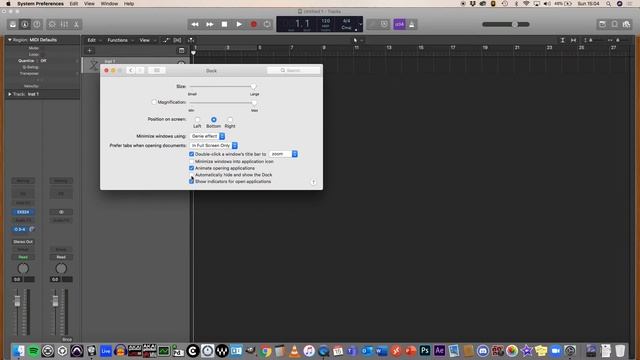Open Photoshop Ps icon in Dock
Image resolution: width=640 pixels, height=360 pixels.
click(424, 351)
